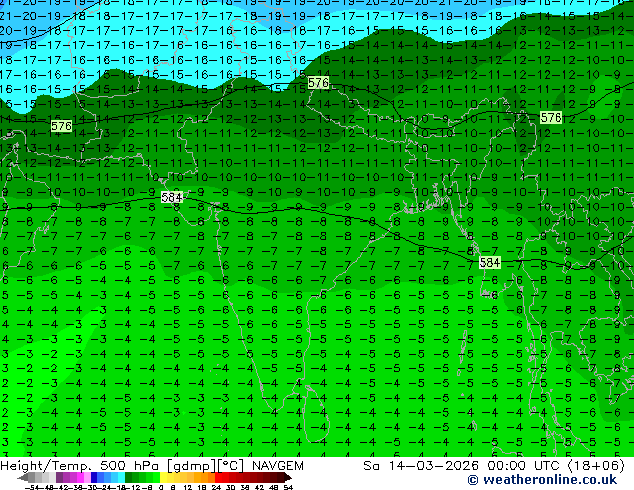This screenshot has height=490, width=634.
Task: Click the left arrow end of color scale
Action: click(x=23, y=477)
